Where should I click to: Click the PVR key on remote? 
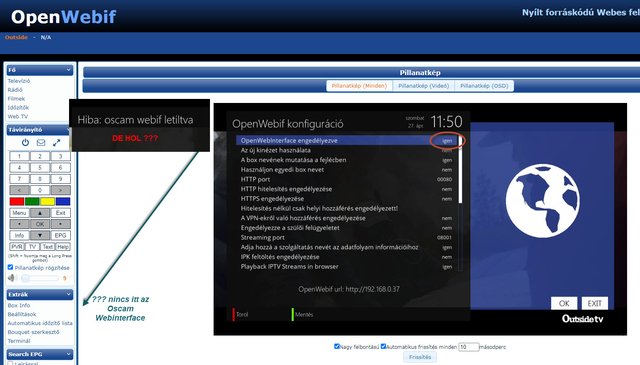(17, 247)
